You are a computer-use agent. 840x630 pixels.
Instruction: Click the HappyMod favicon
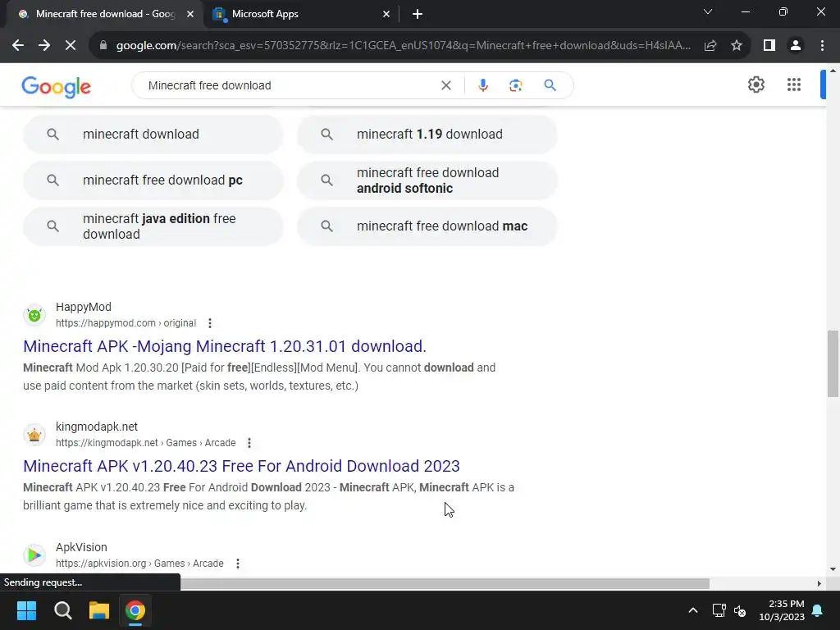click(34, 315)
